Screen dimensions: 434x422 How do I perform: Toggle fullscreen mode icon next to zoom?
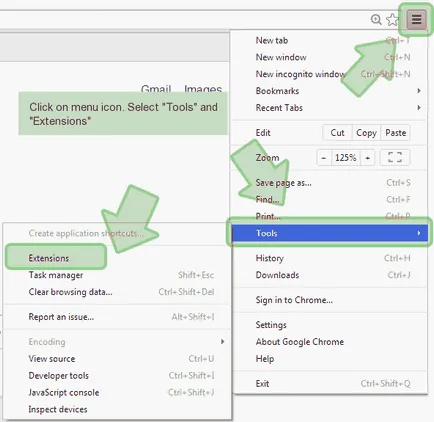point(395,157)
